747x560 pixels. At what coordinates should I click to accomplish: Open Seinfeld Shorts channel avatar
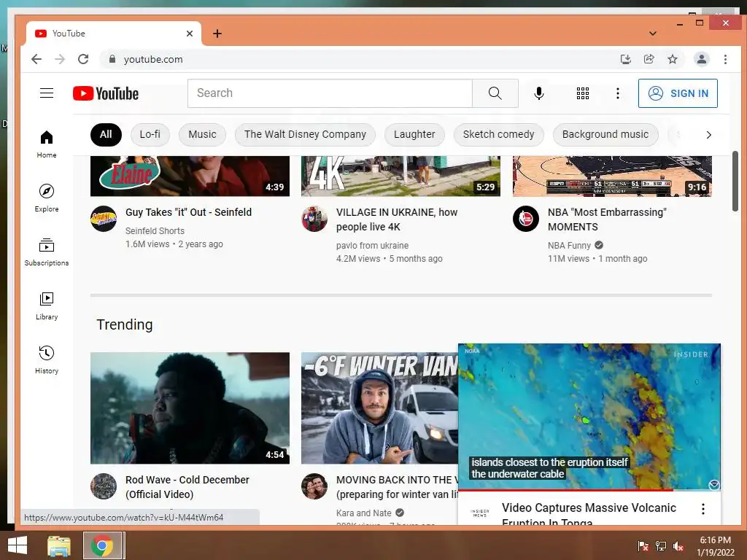pos(104,219)
